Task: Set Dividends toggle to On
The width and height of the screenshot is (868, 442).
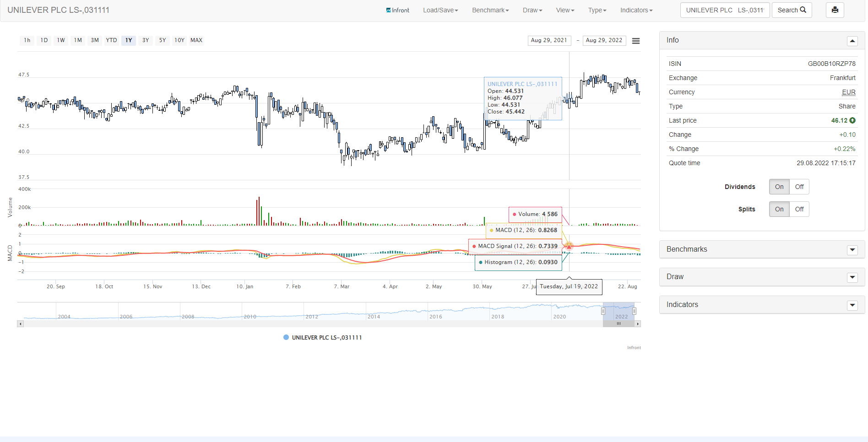Action: tap(779, 187)
